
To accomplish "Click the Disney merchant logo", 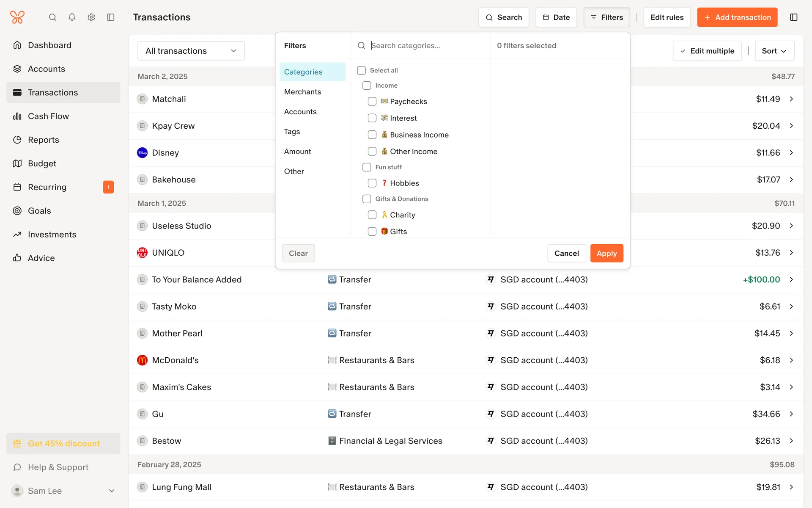I will point(143,153).
